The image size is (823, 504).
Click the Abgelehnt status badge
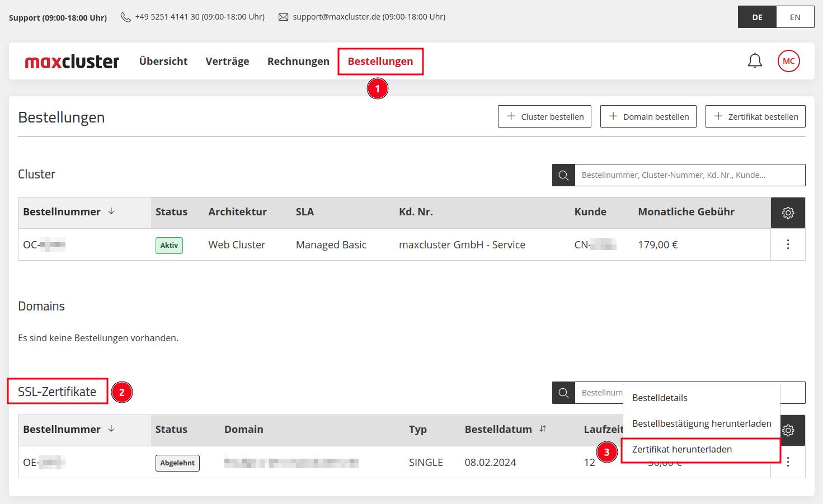point(177,463)
